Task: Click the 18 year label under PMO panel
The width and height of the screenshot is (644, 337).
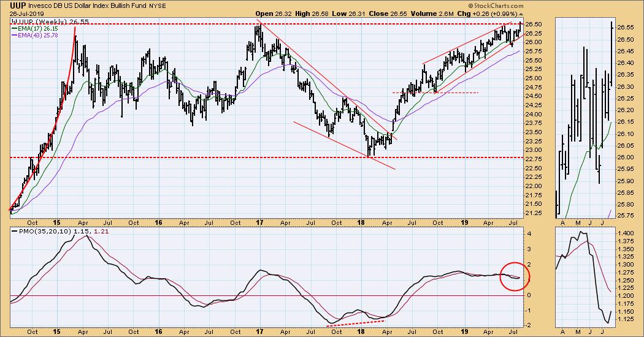Action: point(361,331)
